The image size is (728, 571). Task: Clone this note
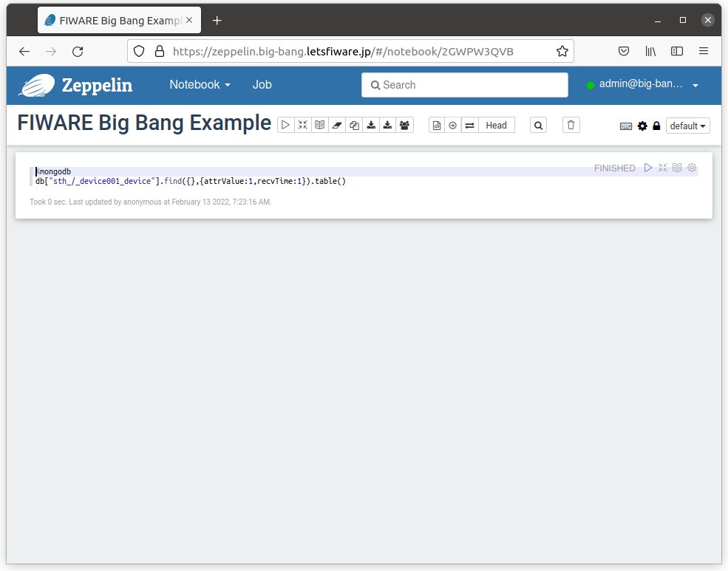[354, 126]
